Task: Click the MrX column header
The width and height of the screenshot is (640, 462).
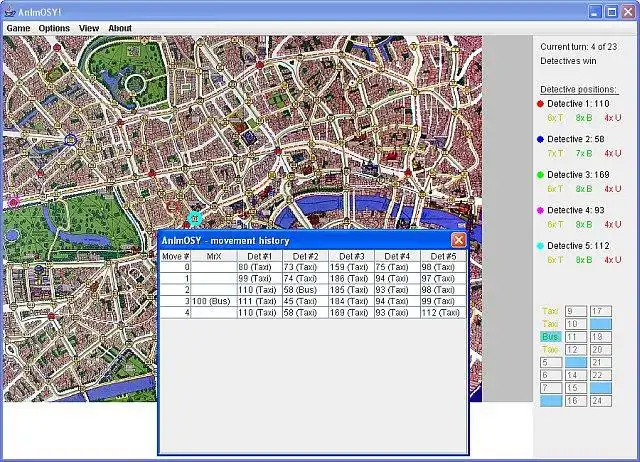Action: pos(212,256)
